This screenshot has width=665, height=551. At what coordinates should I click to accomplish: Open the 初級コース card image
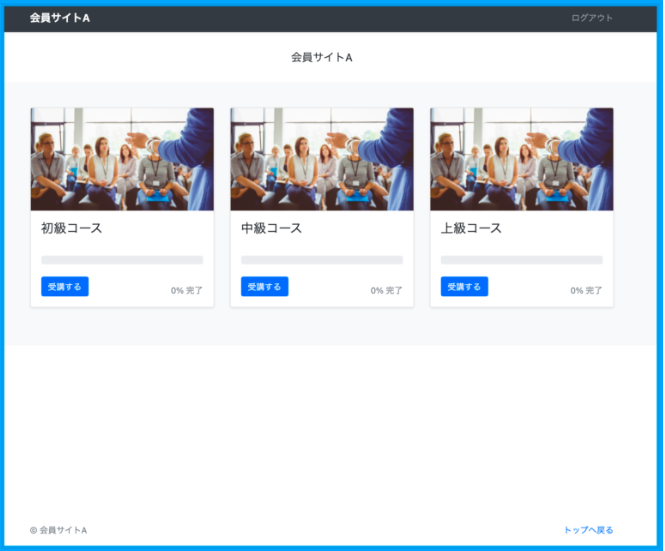(x=122, y=159)
